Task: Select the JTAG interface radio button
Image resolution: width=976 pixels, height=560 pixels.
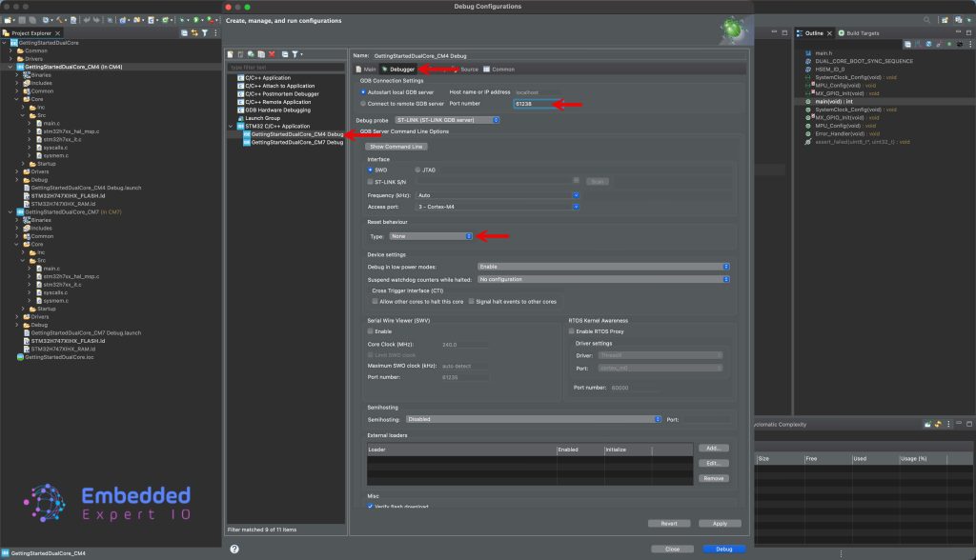Action: [x=417, y=170]
